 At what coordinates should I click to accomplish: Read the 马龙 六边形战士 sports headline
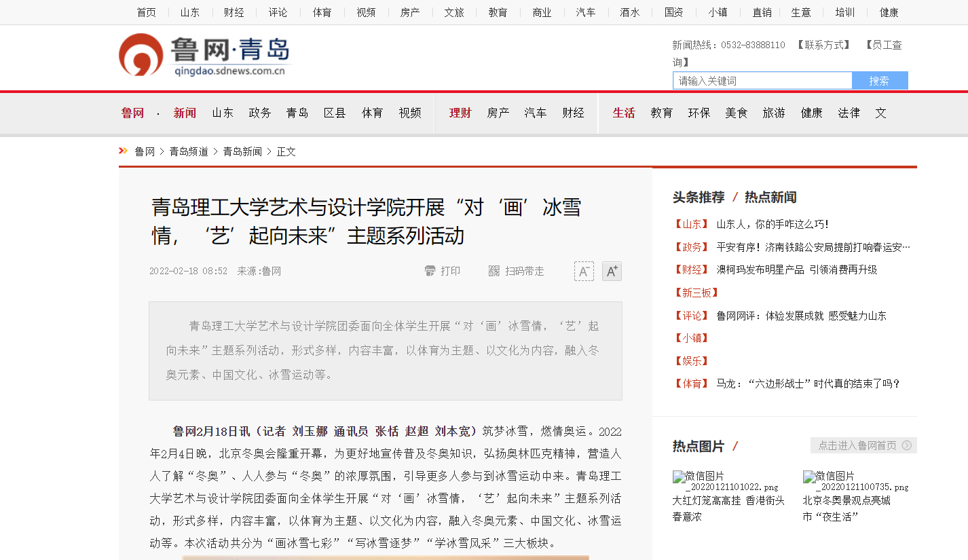(808, 384)
